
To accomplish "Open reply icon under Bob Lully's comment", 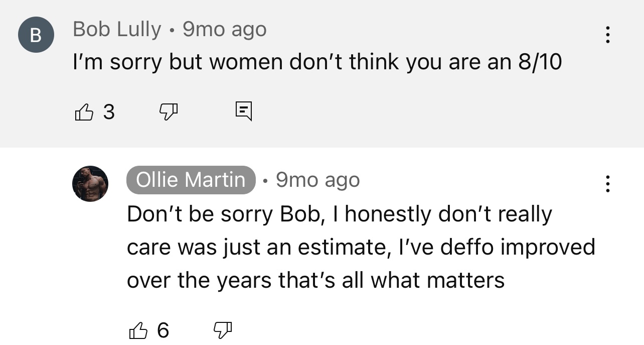I will [244, 111].
